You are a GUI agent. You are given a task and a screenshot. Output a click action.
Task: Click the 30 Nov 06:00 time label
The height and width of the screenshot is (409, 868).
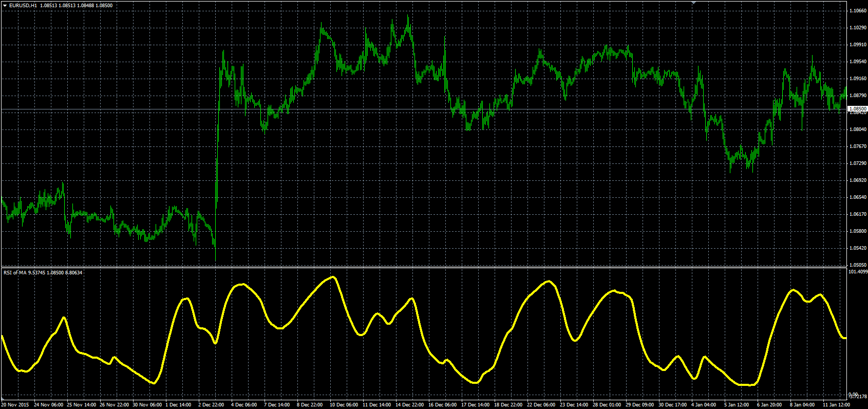pyautogui.click(x=147, y=405)
